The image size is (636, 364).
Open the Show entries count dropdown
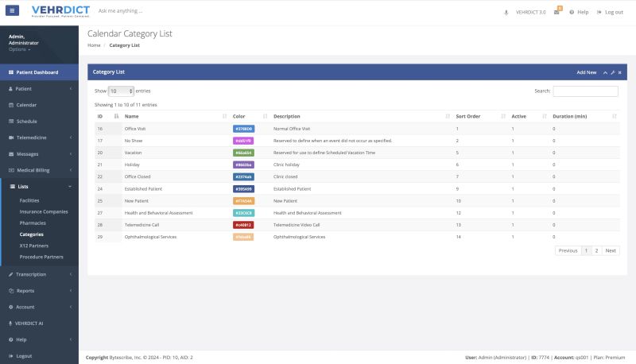(x=122, y=91)
